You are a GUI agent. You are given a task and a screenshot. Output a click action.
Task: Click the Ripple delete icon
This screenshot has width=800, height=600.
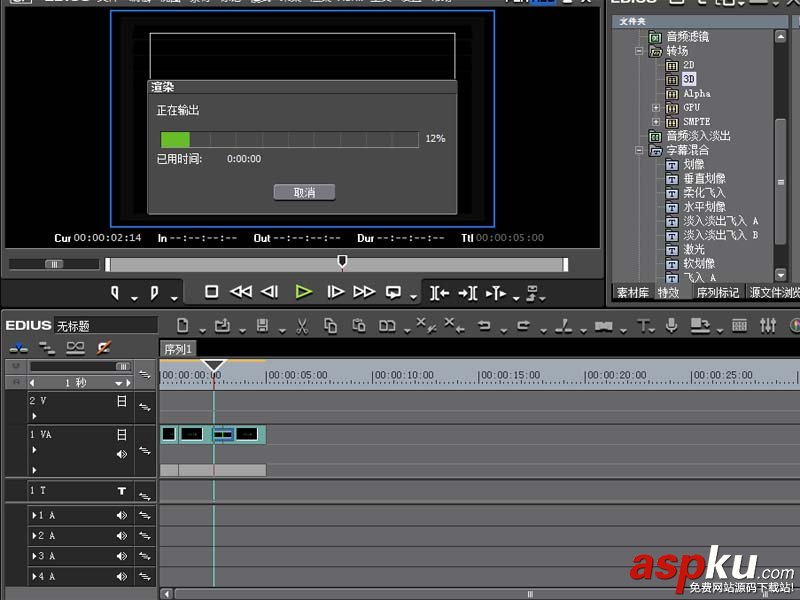tap(454, 325)
